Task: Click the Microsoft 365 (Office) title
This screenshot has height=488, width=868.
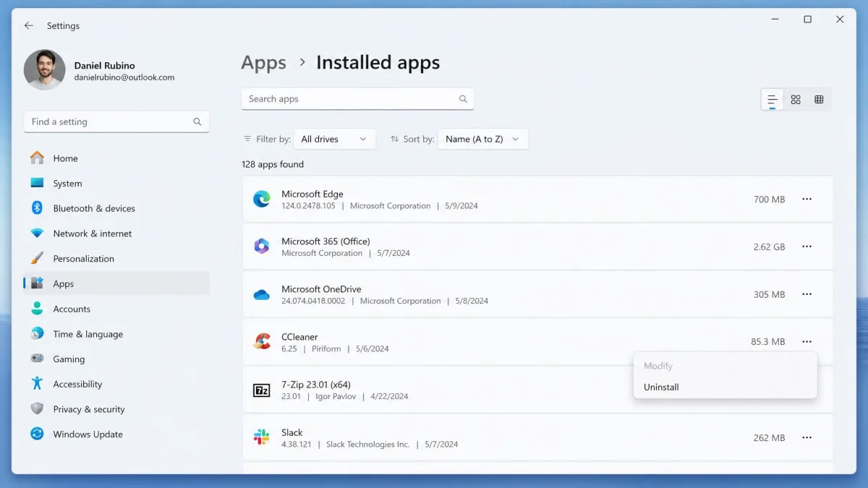Action: pos(325,241)
